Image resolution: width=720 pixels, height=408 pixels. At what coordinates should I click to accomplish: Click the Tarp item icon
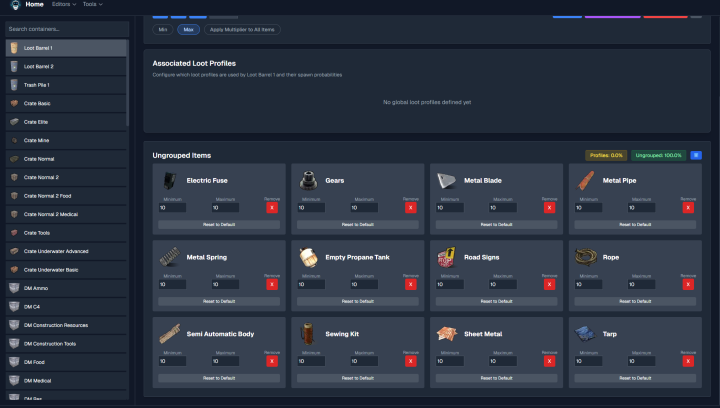coord(585,334)
